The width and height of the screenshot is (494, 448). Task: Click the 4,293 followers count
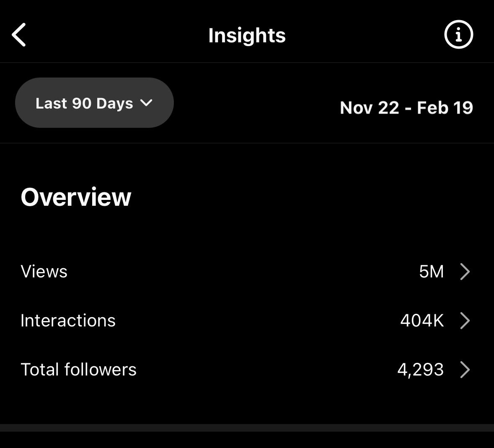[x=420, y=370]
